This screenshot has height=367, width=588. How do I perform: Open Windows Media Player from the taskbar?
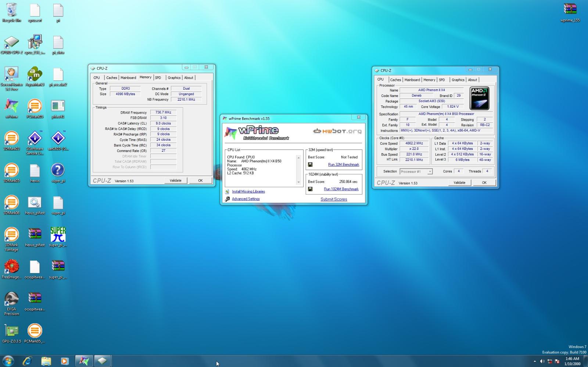[65, 361]
